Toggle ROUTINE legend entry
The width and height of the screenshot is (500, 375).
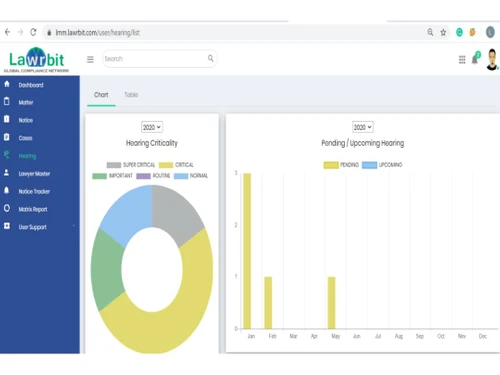tap(153, 176)
